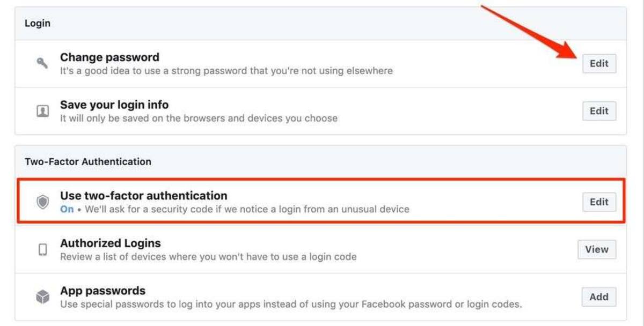644x326 pixels.
Task: Click the blue On status of two-factor
Action: point(67,209)
